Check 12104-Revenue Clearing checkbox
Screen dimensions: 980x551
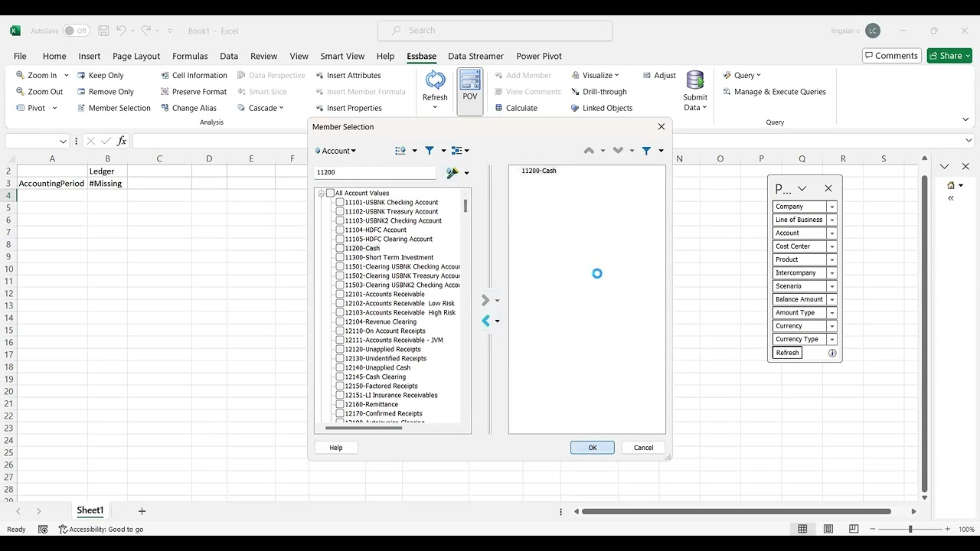pos(340,321)
